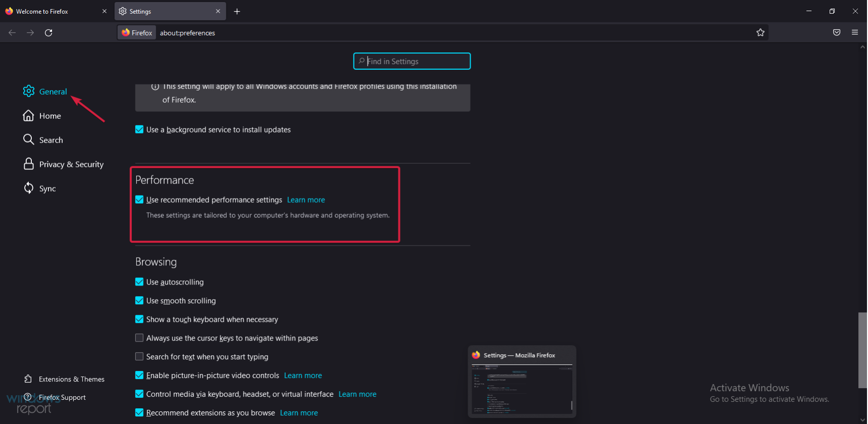Toggle Show a touch keyboard when necessary
Screen dimensions: 868x424
139,319
